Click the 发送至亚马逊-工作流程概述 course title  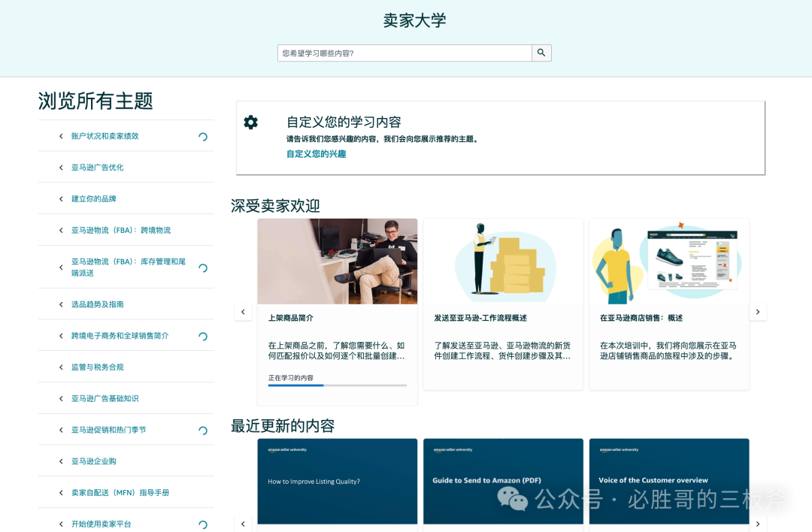(x=480, y=318)
